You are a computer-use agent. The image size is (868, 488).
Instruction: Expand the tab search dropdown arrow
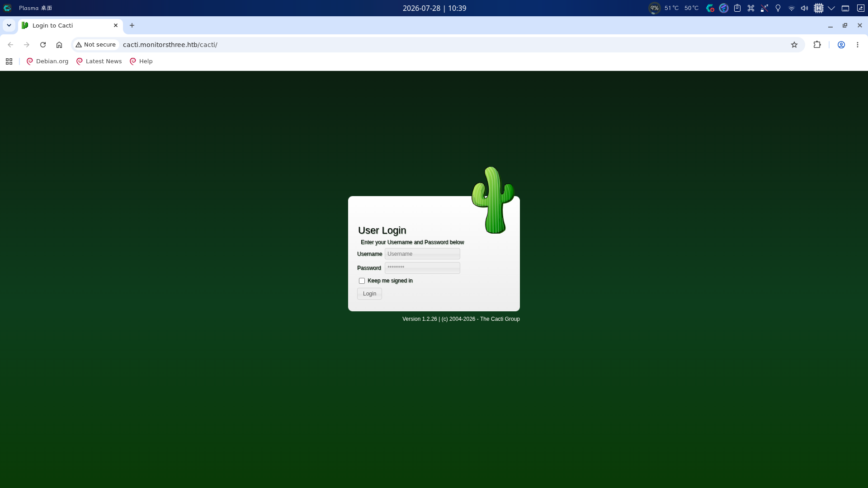(9, 25)
